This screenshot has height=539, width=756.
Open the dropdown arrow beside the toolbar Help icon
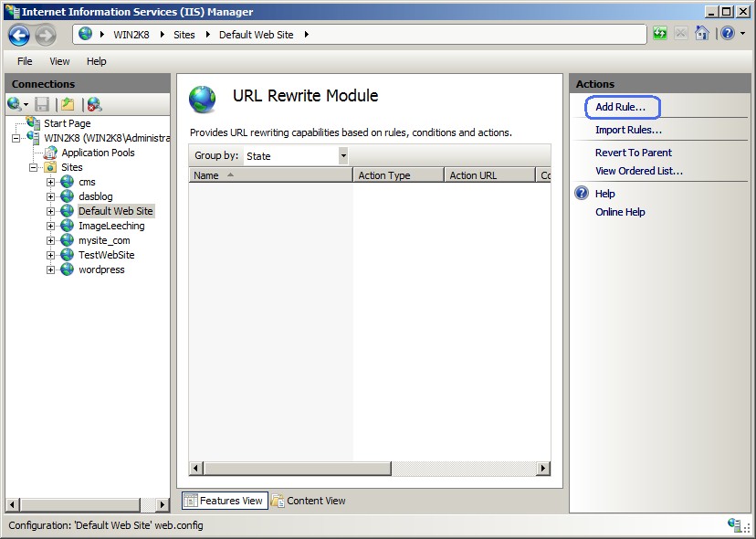(742, 34)
